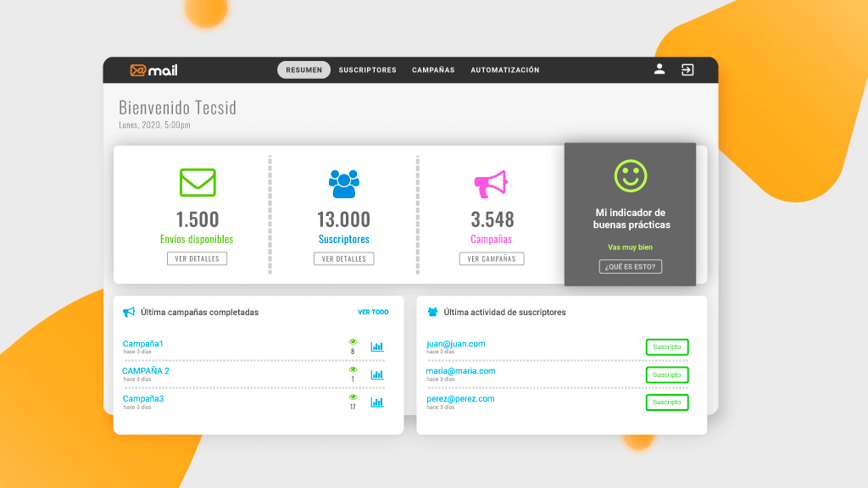The height and width of the screenshot is (488, 868).
Task: Click the 3.548 campaigns number
Action: (x=492, y=219)
